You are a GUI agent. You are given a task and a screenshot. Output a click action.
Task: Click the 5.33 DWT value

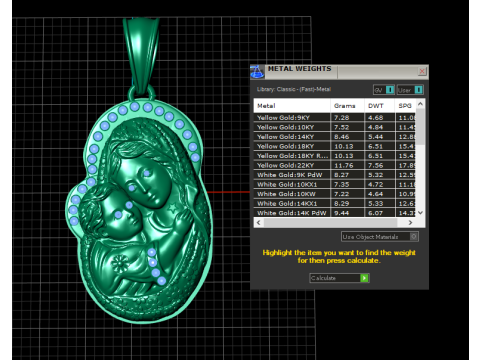[x=376, y=204]
